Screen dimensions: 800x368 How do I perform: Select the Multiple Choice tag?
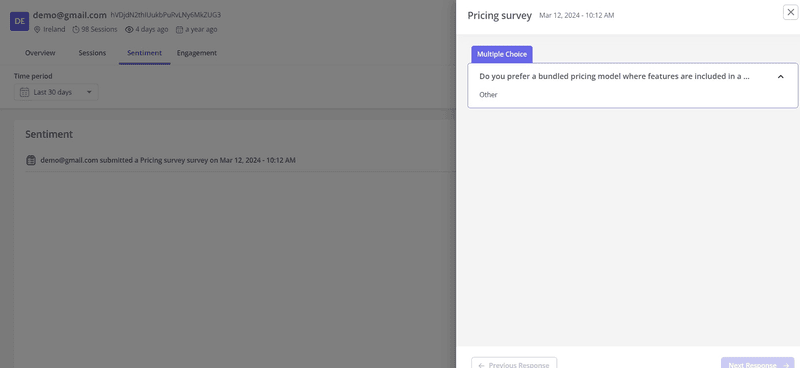[x=502, y=54]
